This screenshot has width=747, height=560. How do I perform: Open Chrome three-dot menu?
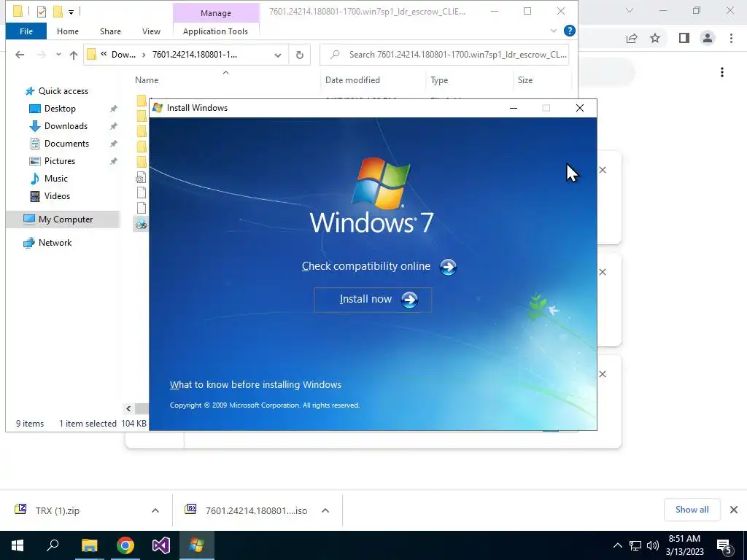(731, 38)
